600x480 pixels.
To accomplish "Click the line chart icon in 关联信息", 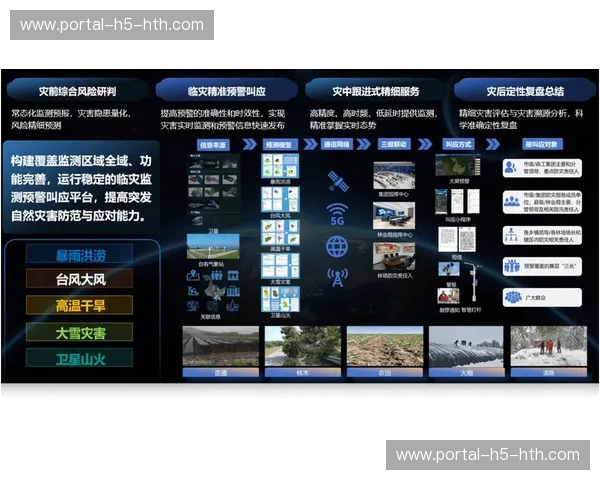I will click(x=193, y=291).
